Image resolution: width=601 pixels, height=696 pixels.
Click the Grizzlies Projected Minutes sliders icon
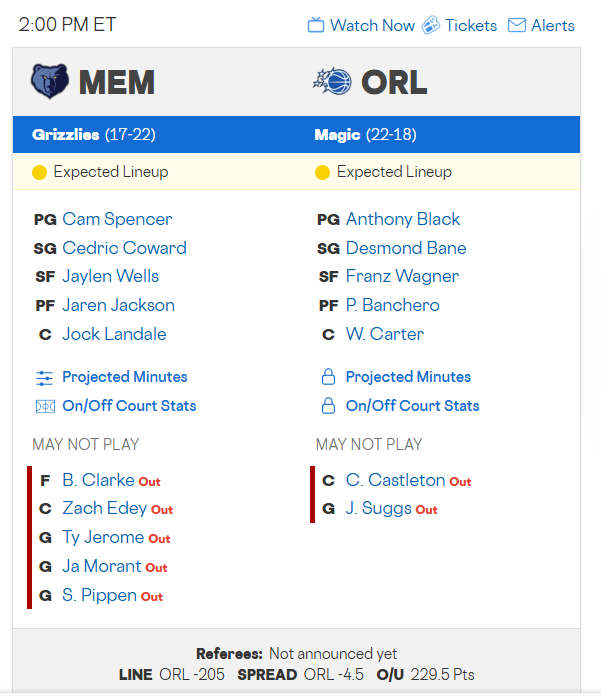click(44, 378)
